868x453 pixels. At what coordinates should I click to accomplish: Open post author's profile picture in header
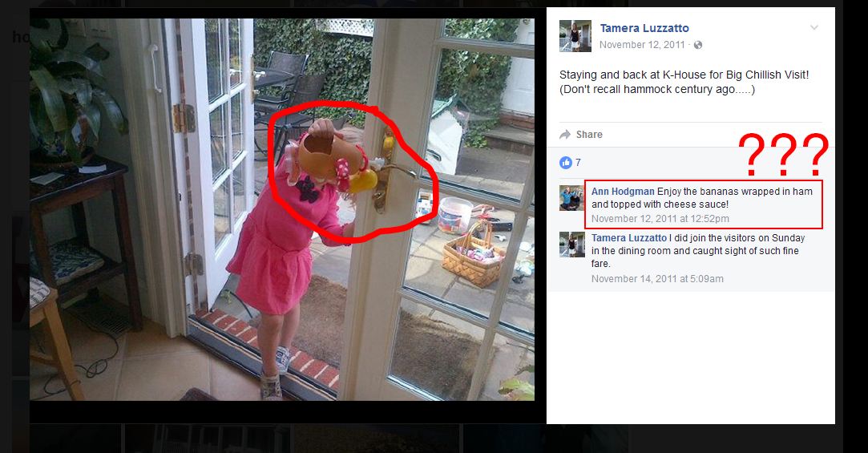tap(575, 36)
